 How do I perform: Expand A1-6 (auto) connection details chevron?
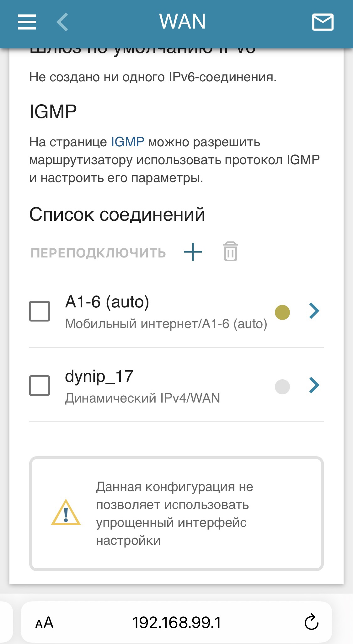click(x=314, y=311)
